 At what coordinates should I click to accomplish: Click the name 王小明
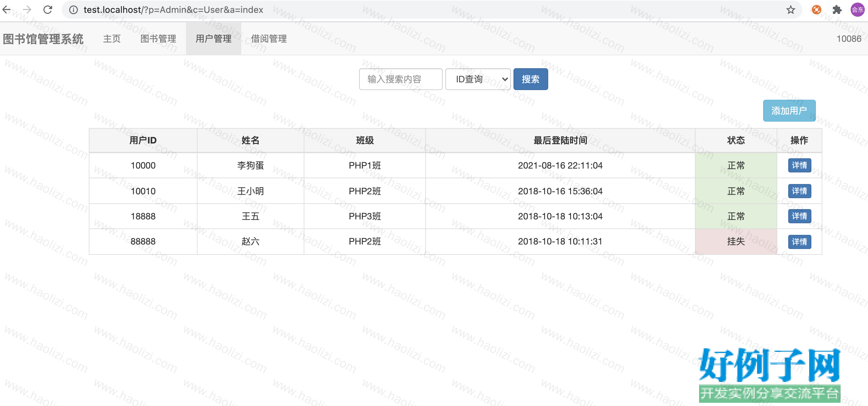coord(250,191)
